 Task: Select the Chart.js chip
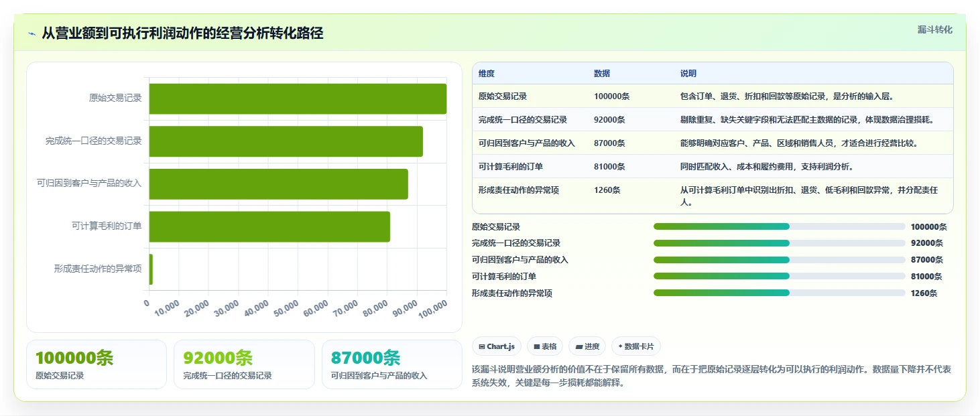pyautogui.click(x=496, y=346)
